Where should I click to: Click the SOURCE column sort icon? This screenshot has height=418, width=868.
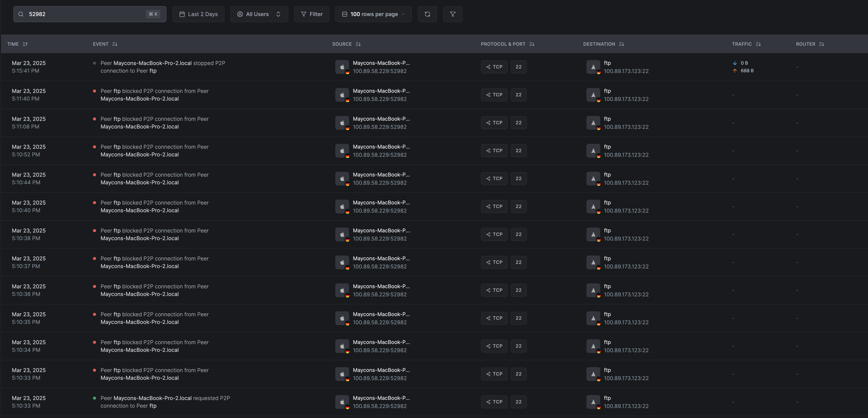click(358, 44)
